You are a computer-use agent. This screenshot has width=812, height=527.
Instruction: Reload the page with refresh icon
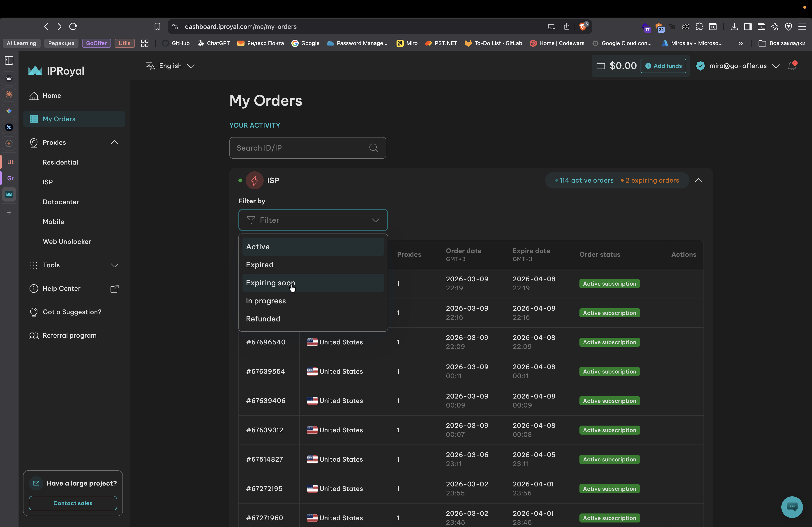[73, 27]
